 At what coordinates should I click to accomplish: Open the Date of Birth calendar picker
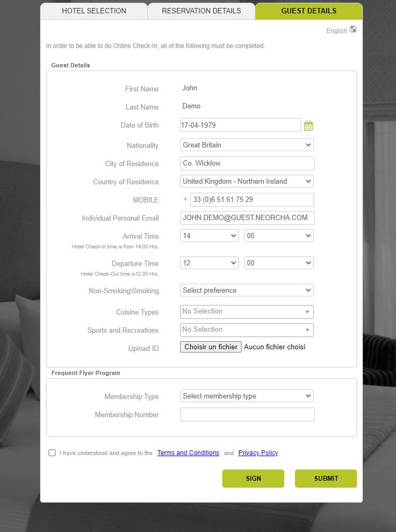pos(308,126)
